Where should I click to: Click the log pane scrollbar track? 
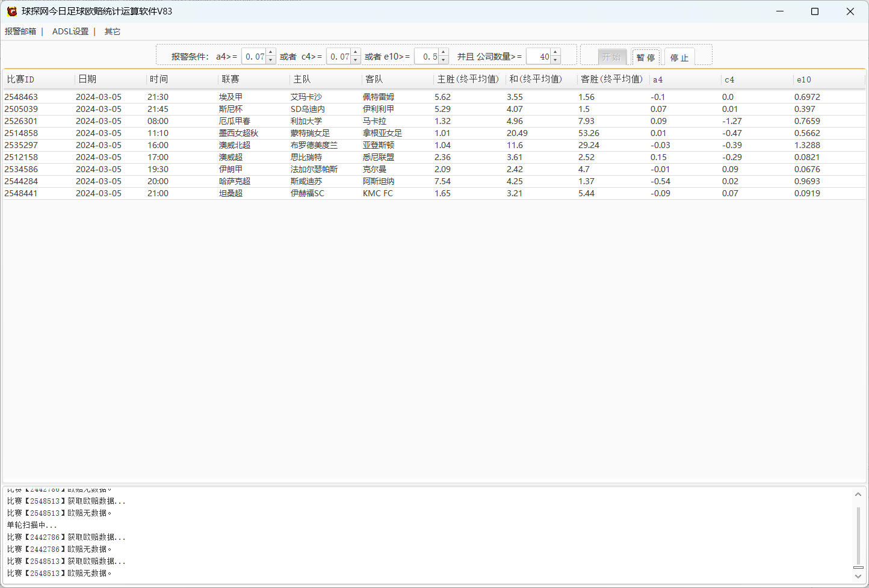click(858, 535)
